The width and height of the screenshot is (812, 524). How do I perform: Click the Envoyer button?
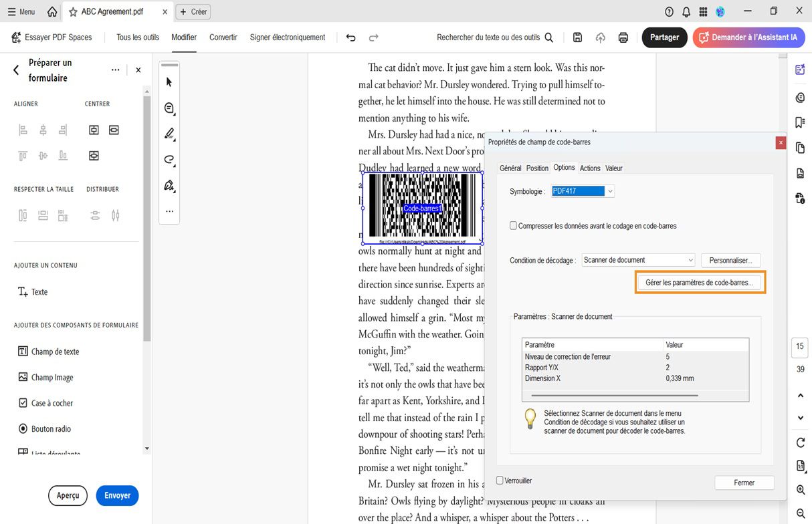pyautogui.click(x=117, y=495)
